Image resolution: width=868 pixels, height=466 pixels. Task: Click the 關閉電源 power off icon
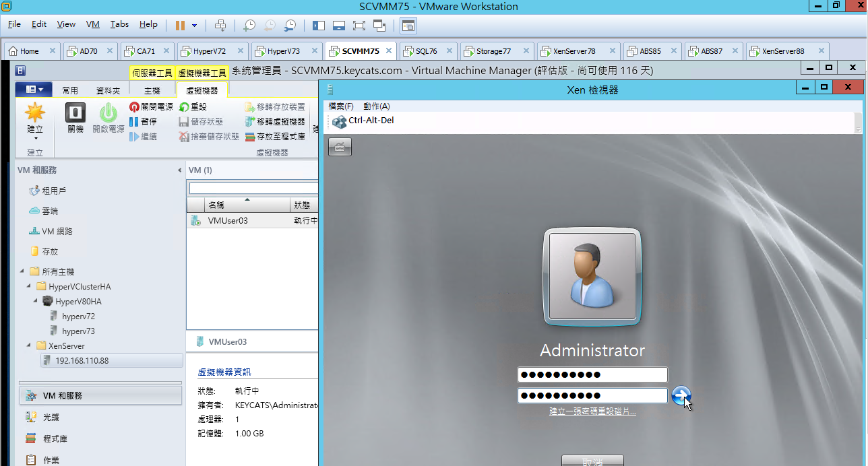click(x=134, y=107)
